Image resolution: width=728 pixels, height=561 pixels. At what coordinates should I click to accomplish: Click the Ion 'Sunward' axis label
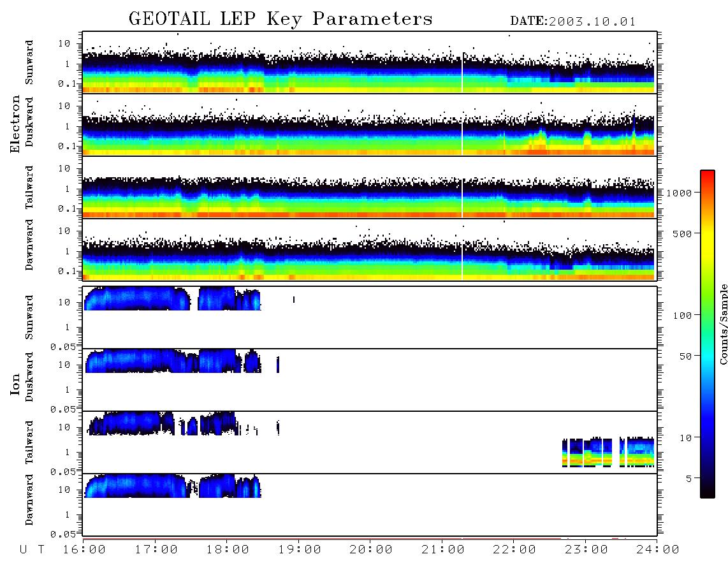pyautogui.click(x=29, y=317)
